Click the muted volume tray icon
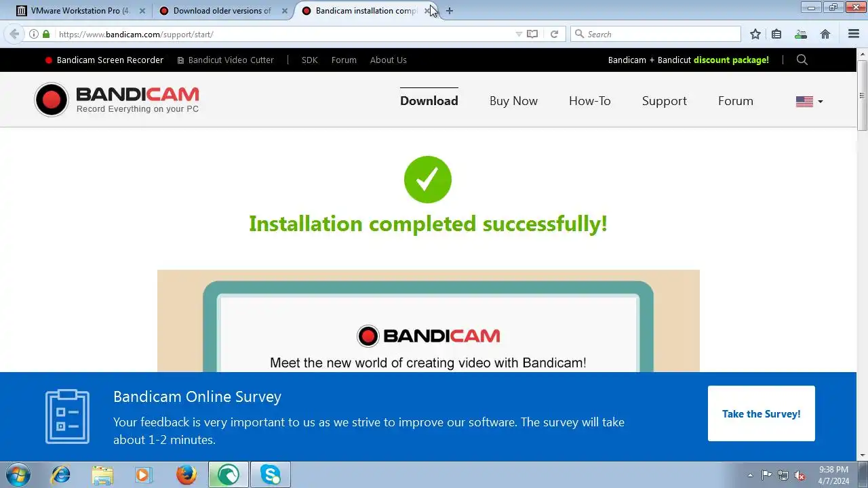Screen dimensions: 868x488 (x=800, y=475)
